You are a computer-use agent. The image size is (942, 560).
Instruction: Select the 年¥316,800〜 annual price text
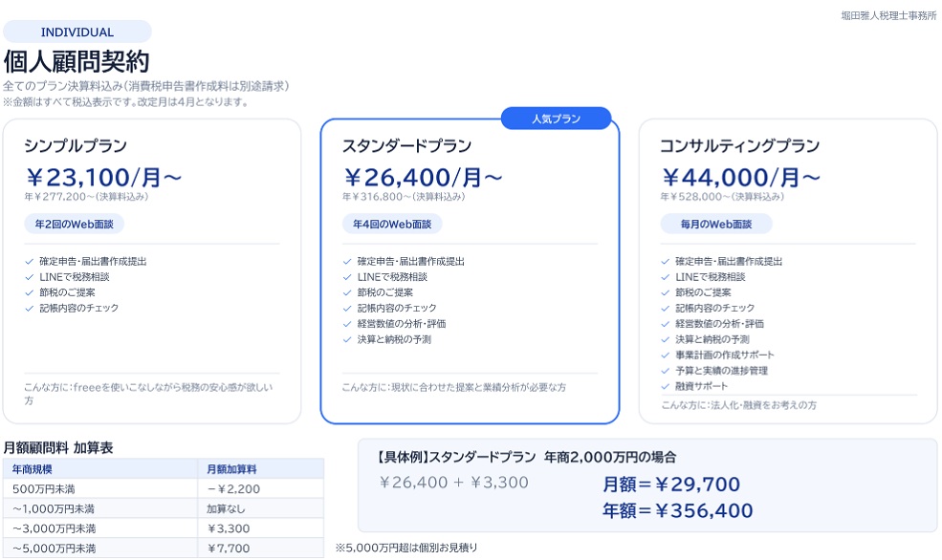point(404,197)
